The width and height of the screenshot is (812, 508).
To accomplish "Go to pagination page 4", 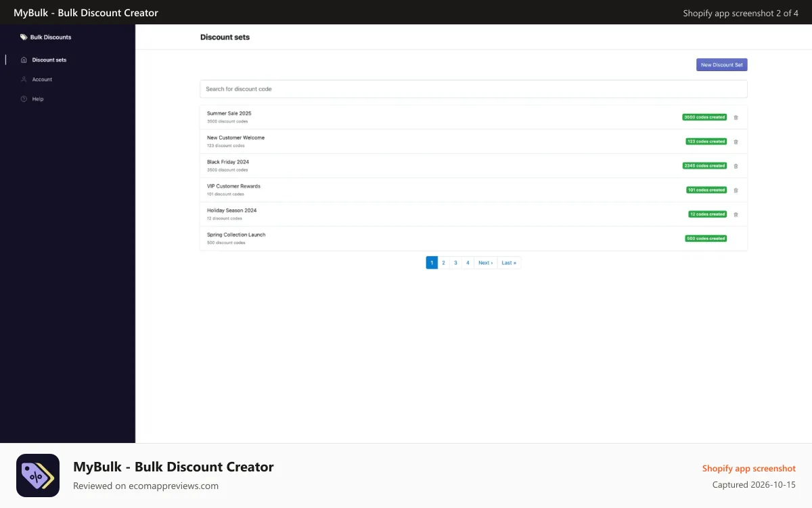I will 468,263.
